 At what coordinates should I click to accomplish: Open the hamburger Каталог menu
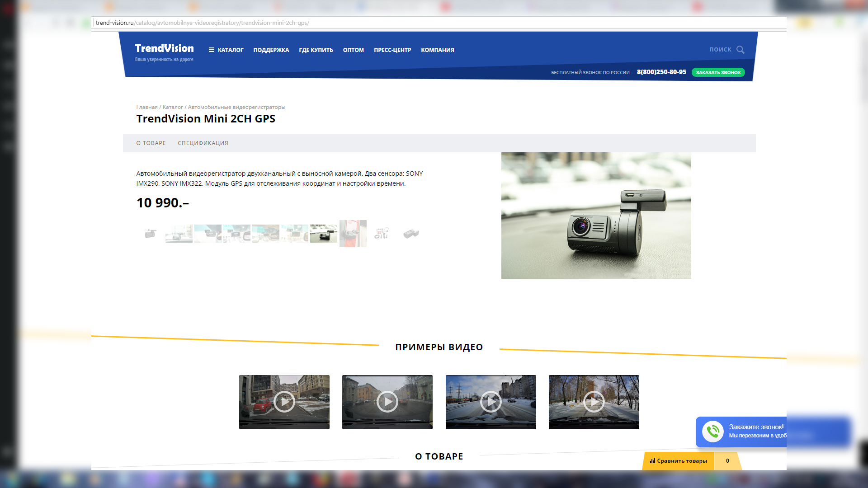pyautogui.click(x=226, y=50)
